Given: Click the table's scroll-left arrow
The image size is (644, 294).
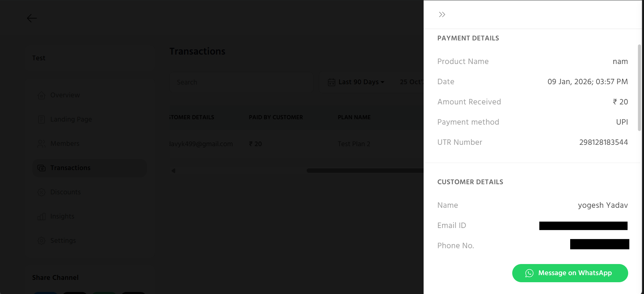Looking at the screenshot, I should [174, 171].
